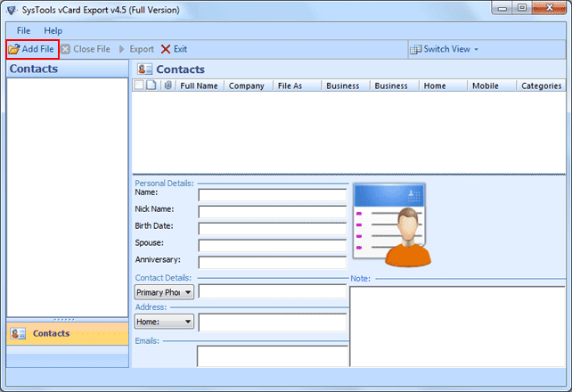Open the Help menu
The width and height of the screenshot is (572, 392).
[53, 30]
